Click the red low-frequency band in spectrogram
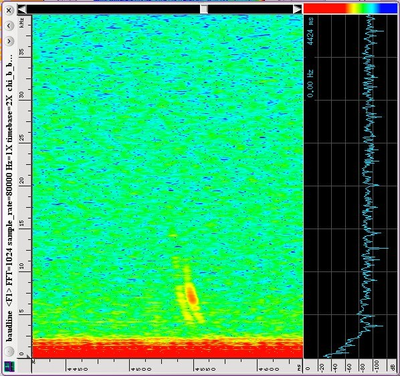This screenshot has height=376, width=400. [x=168, y=349]
